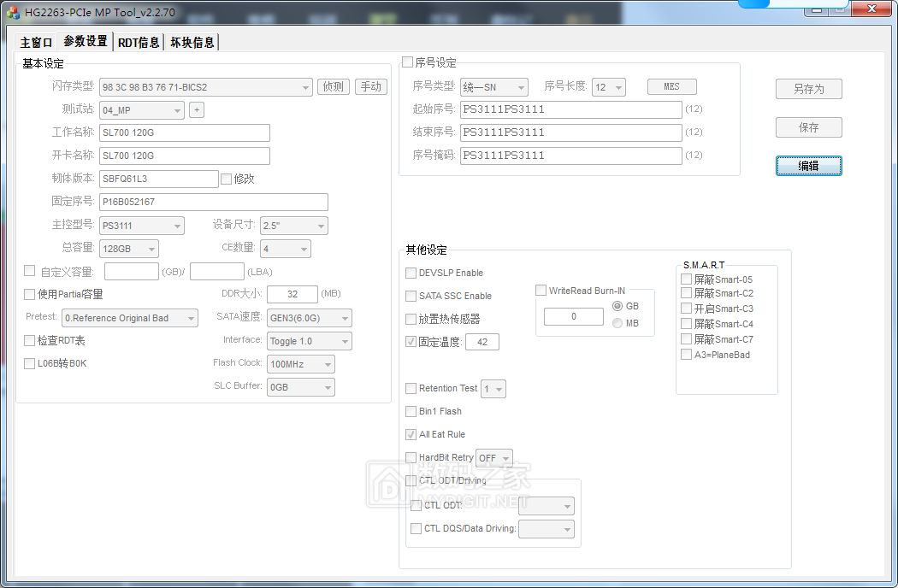Check the 屏蔽Smart-C2 checkbox
The height and width of the screenshot is (588, 898).
pos(686,292)
